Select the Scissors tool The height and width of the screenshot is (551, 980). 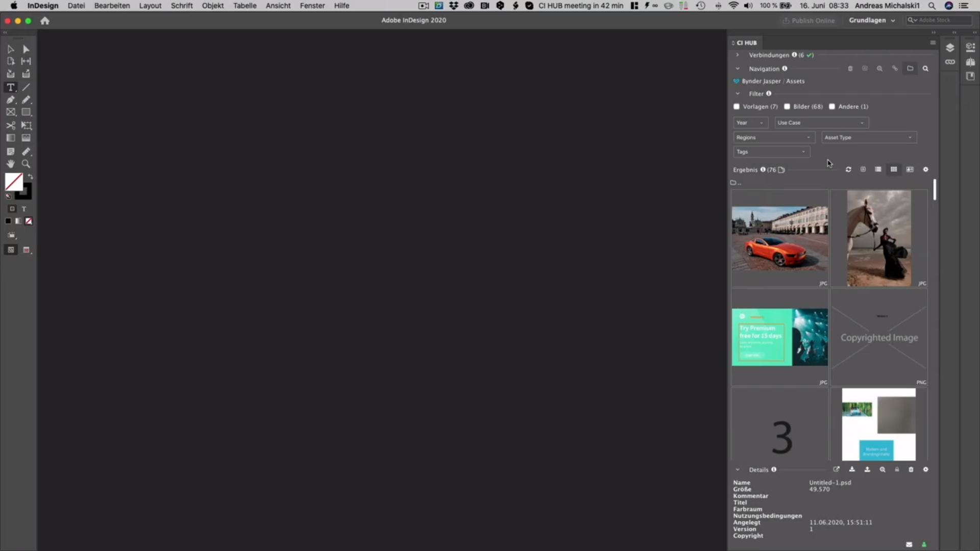10,126
